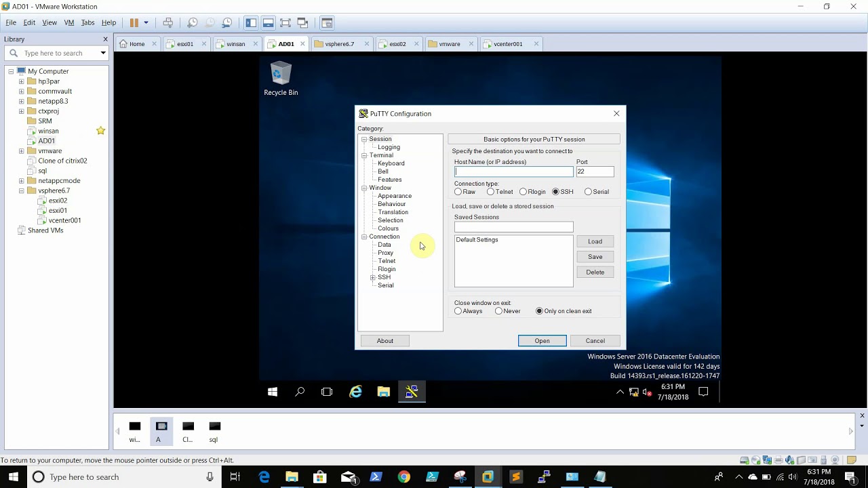Take a snapshot with the clock icon
This screenshot has width=868, height=488.
pyautogui.click(x=193, y=22)
